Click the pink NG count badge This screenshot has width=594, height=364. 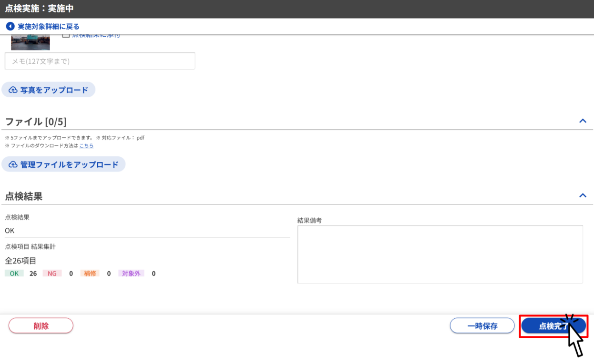click(x=52, y=274)
